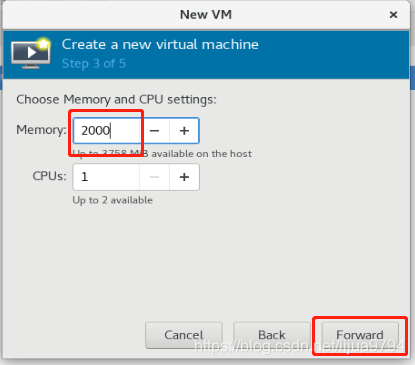Focus the Memory value field showing 2000
This screenshot has height=365, width=415.
coord(106,131)
